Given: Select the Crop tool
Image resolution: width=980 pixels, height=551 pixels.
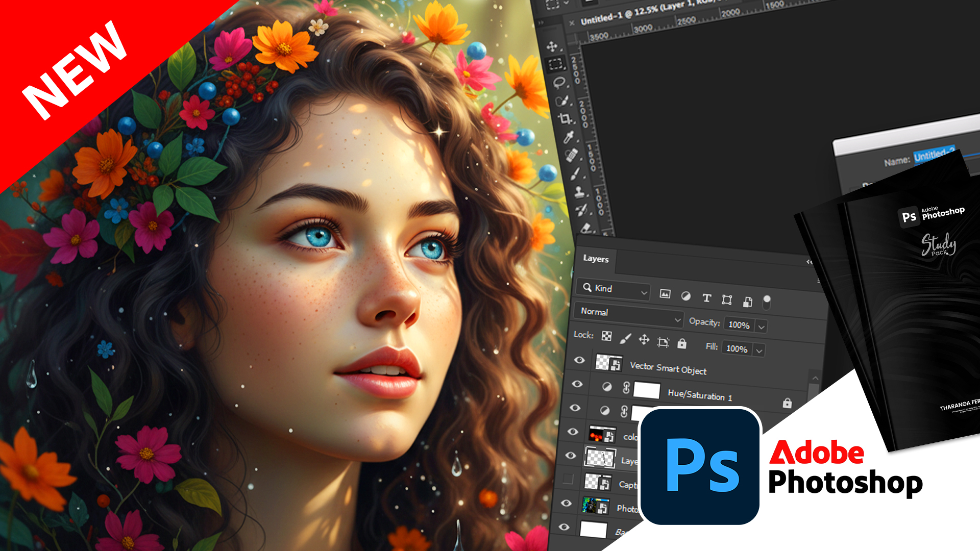Looking at the screenshot, I should pyautogui.click(x=565, y=118).
